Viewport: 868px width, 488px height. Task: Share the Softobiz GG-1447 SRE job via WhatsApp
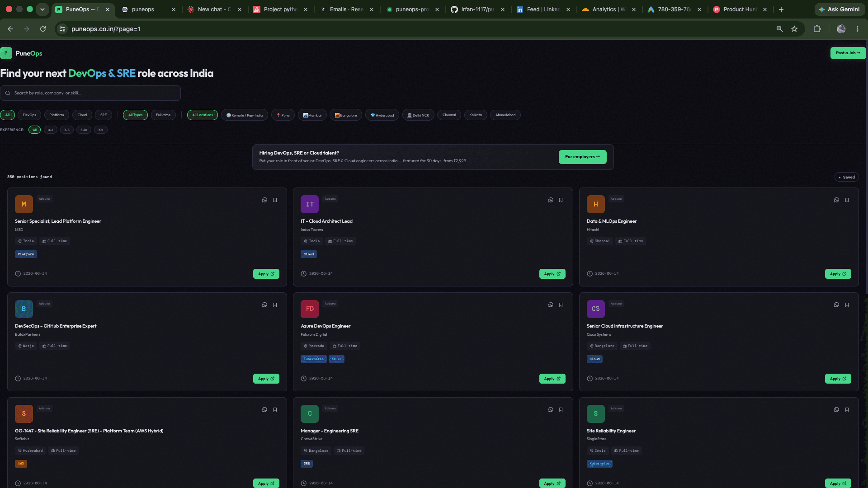264,410
